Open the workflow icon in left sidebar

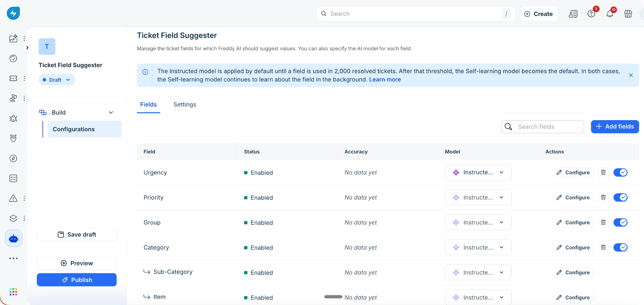point(13,98)
